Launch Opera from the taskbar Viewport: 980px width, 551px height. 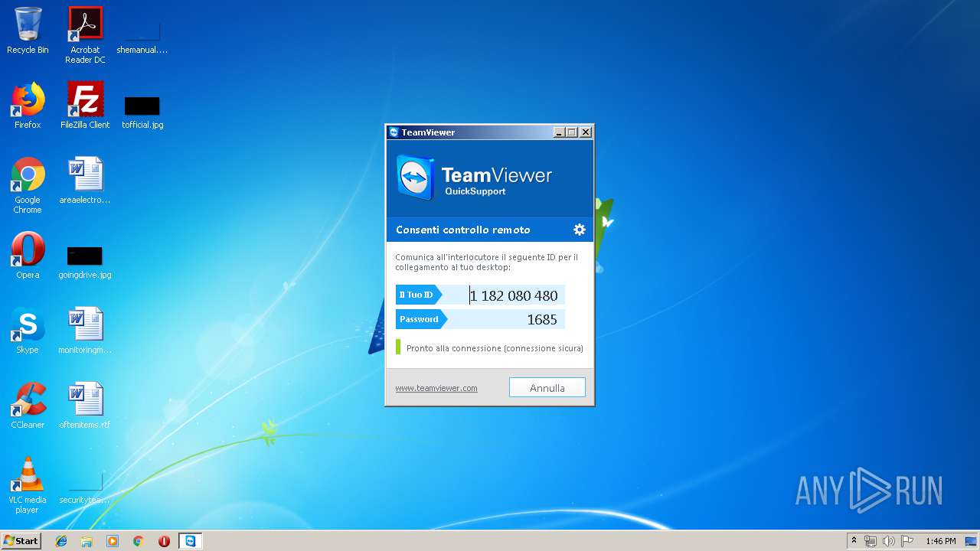(164, 541)
